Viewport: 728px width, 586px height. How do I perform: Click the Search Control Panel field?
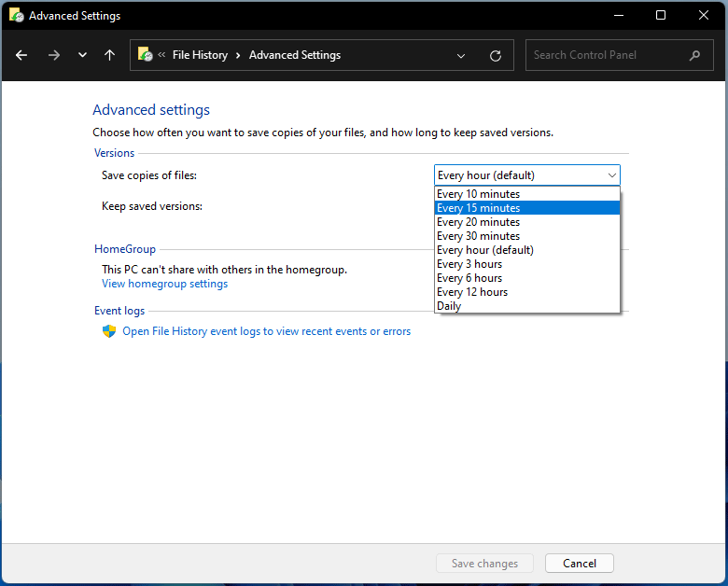(x=607, y=55)
